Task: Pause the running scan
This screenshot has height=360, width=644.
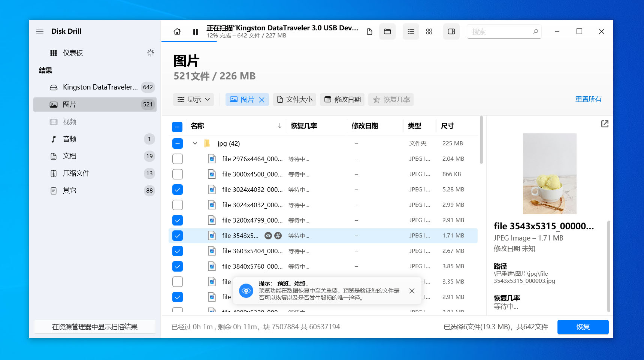Action: tap(196, 32)
